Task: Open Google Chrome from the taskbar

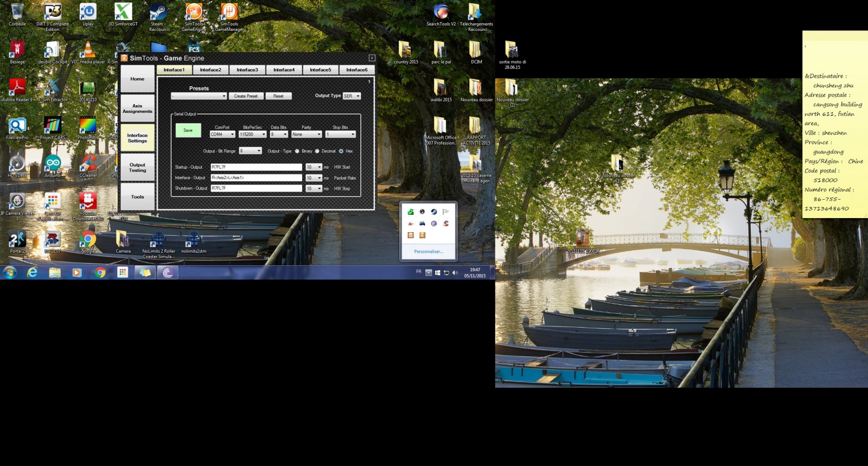Action: 100,272
